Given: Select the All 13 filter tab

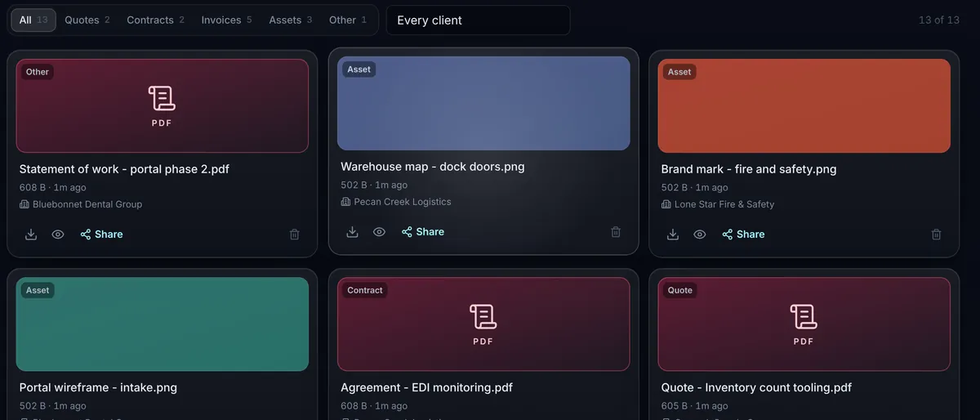Looking at the screenshot, I should (33, 20).
